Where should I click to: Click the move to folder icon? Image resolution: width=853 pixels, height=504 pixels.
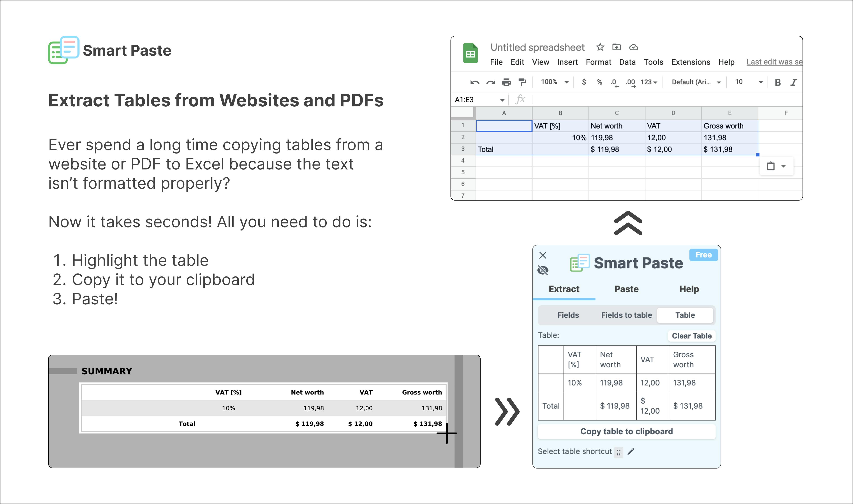(616, 47)
